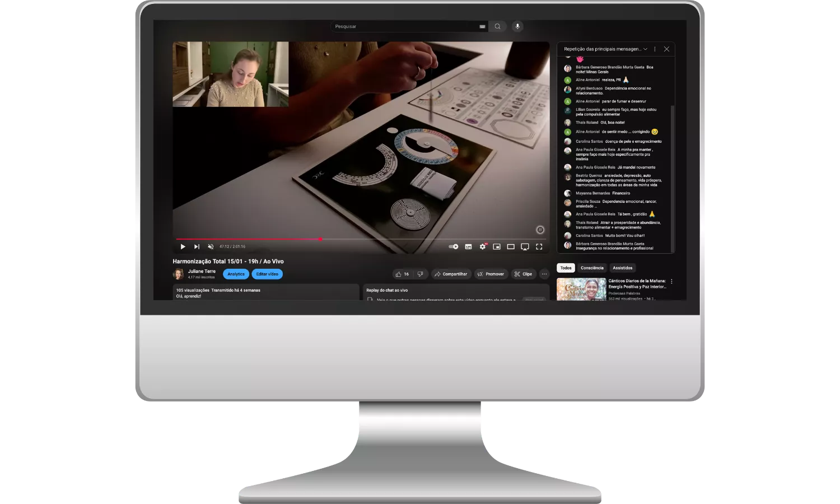Click Mayanna Bernardes's avatar in the chat
Viewport: 840px width, 504px height.
point(567,193)
